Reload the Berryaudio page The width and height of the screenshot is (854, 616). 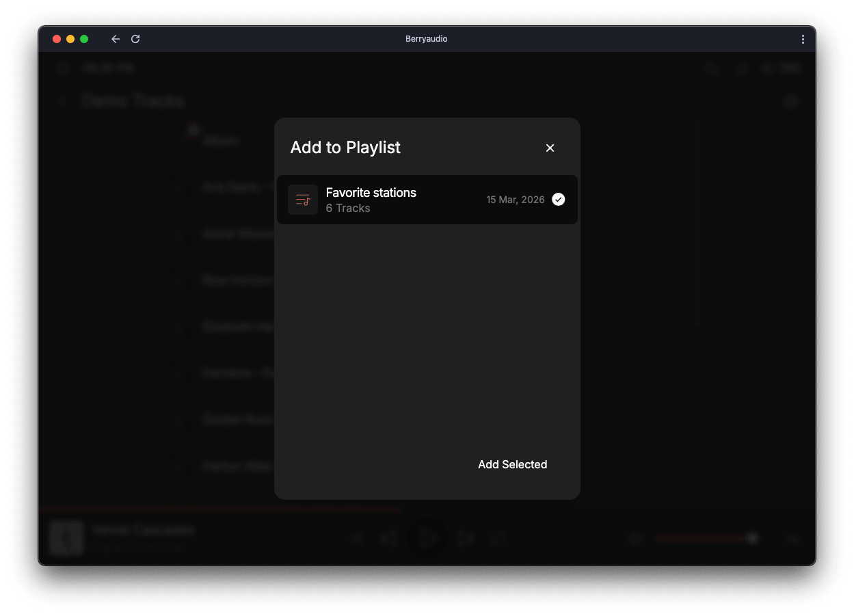pos(135,39)
